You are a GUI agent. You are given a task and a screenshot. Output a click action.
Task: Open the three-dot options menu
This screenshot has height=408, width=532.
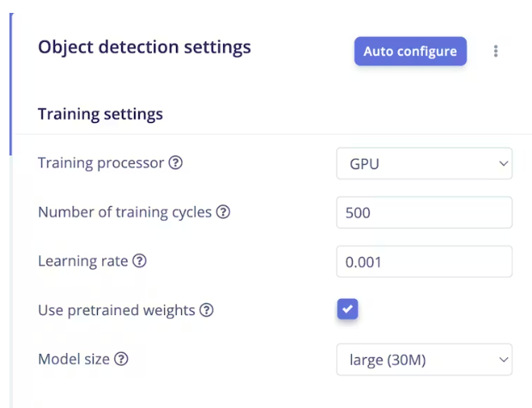click(x=496, y=52)
